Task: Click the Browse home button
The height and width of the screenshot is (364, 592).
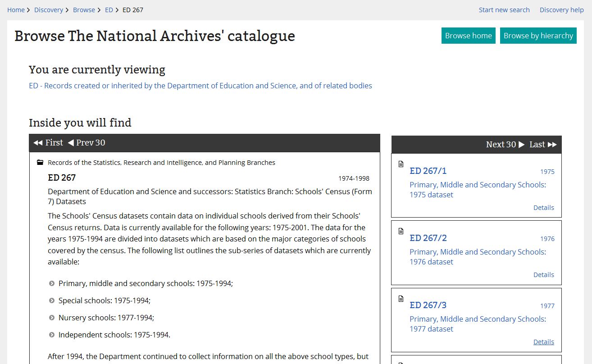Action: [x=469, y=36]
